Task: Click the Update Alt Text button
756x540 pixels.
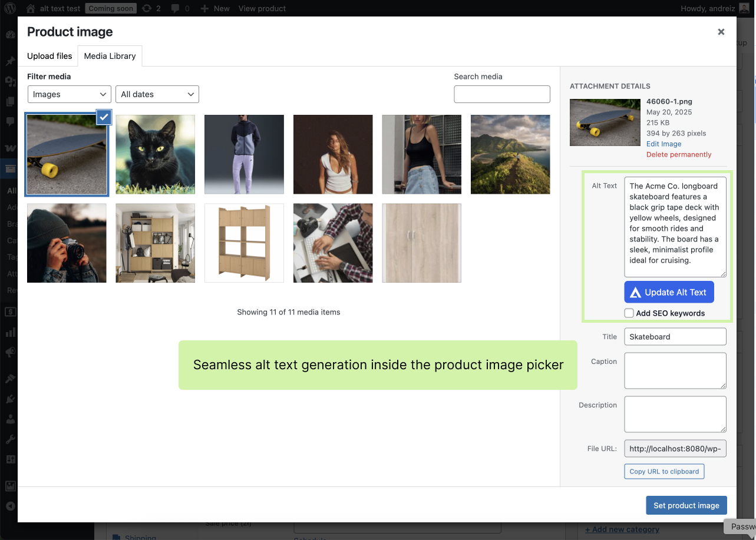Action: 669,292
